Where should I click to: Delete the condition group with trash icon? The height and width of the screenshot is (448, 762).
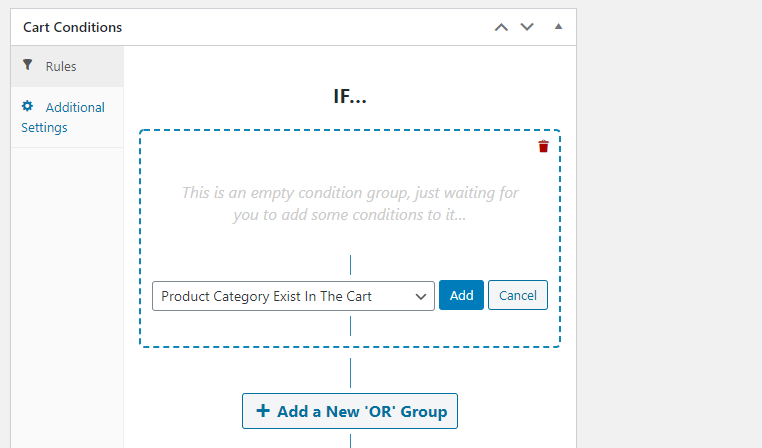pyautogui.click(x=543, y=146)
